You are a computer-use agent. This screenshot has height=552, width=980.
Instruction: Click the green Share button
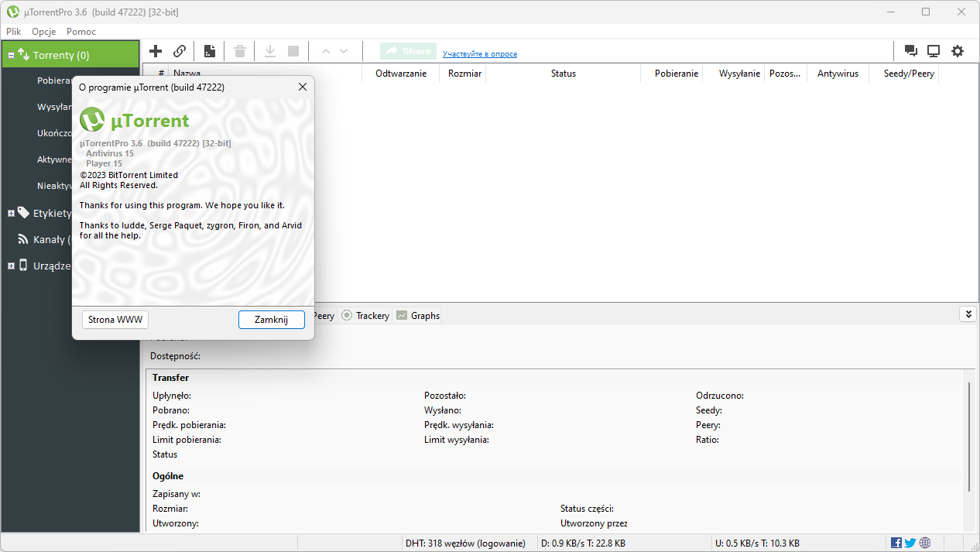(x=408, y=51)
